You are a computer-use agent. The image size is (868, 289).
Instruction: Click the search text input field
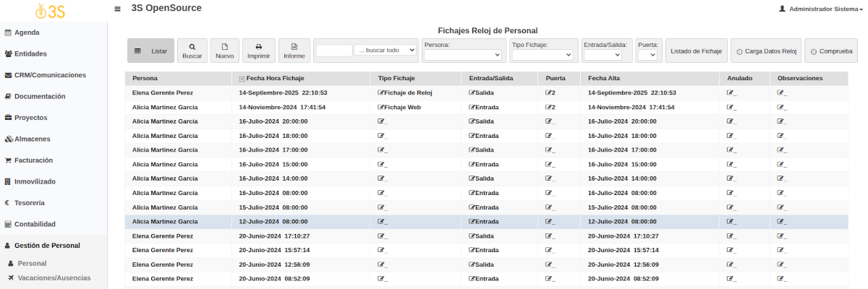pyautogui.click(x=333, y=51)
